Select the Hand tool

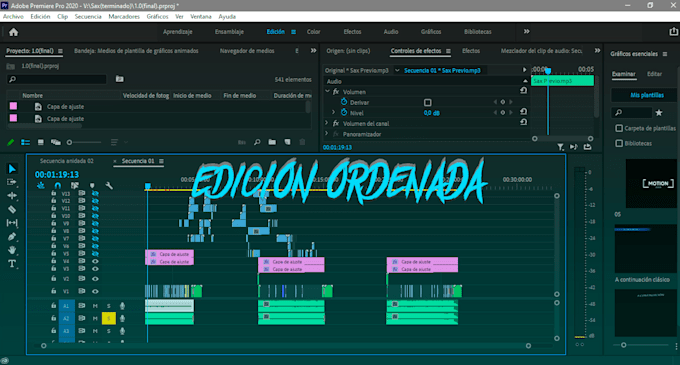click(x=12, y=250)
